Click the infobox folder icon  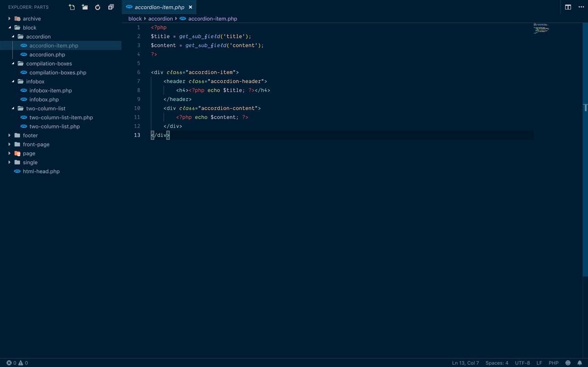click(21, 81)
